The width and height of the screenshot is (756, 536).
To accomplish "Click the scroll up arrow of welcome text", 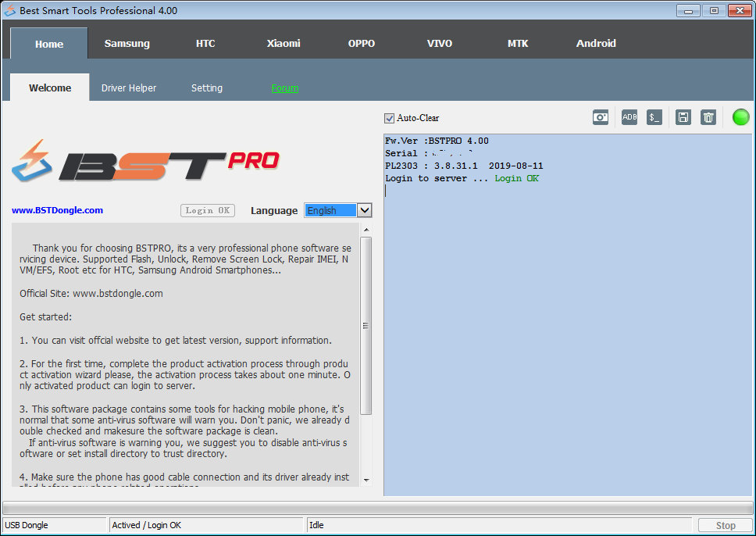I will (x=366, y=230).
